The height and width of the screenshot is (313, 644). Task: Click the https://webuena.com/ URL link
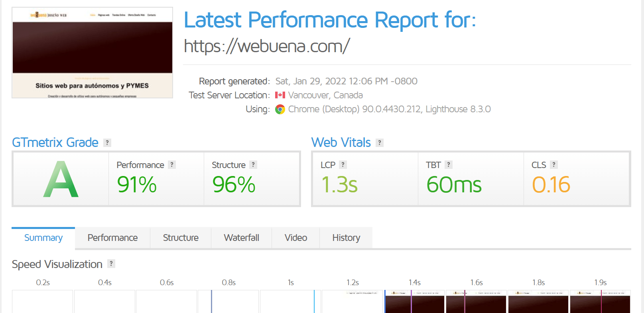(267, 46)
